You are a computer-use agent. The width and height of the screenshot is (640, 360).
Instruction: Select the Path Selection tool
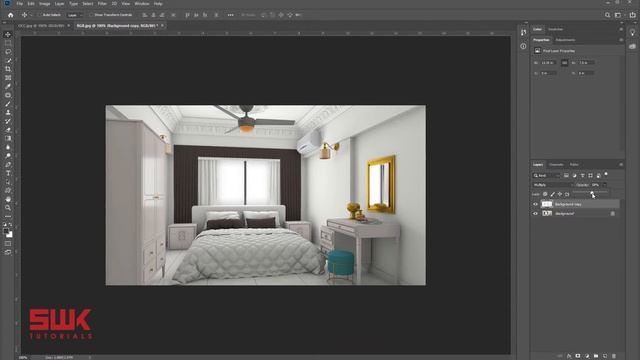[8, 182]
